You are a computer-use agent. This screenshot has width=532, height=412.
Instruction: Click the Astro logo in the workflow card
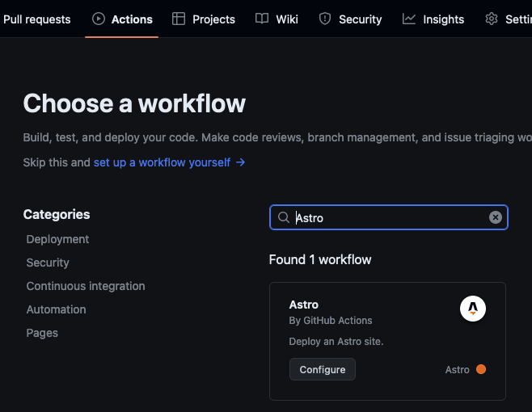473,309
